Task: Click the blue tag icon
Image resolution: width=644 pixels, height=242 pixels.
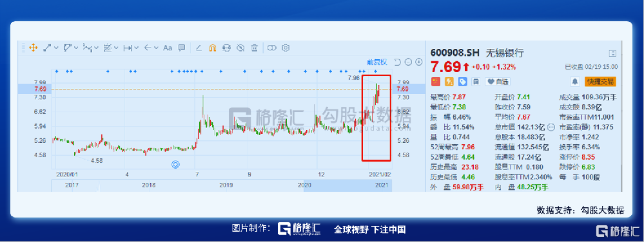Action: (x=462, y=82)
